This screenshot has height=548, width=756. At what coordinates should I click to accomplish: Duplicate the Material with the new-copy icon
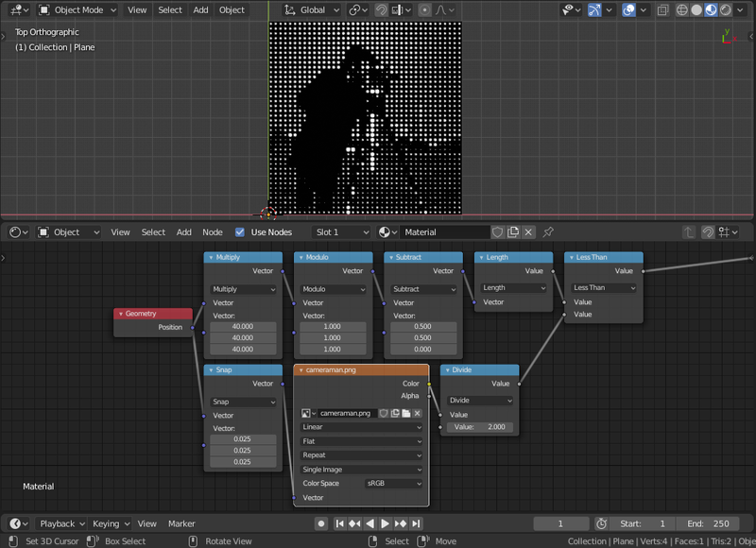pyautogui.click(x=513, y=231)
